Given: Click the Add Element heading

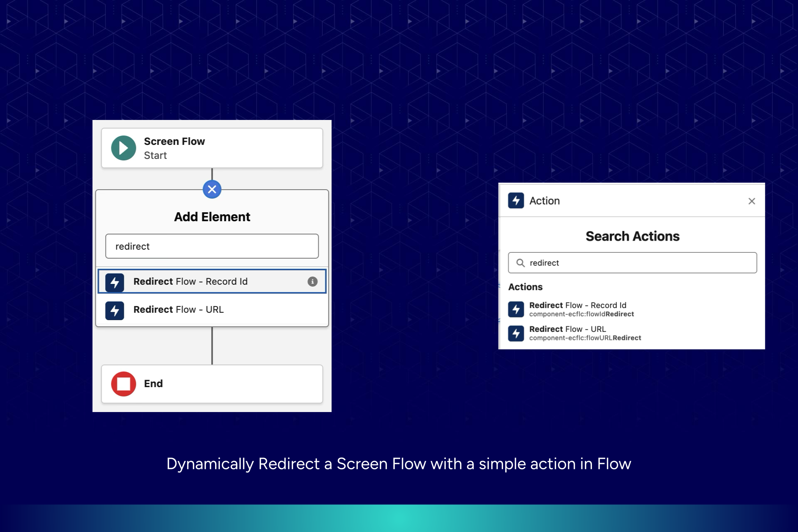Looking at the screenshot, I should 212,217.
